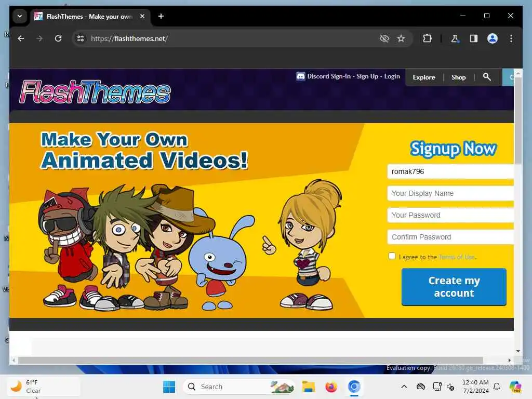532x399 pixels.
Task: Open the clock showing 12:40 AM
Action: 475,387
